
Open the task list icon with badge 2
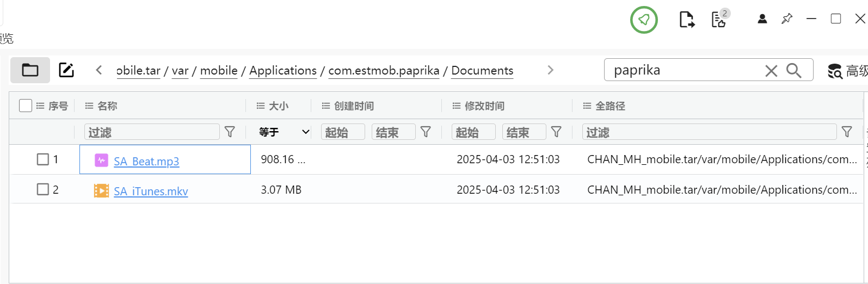point(719,20)
